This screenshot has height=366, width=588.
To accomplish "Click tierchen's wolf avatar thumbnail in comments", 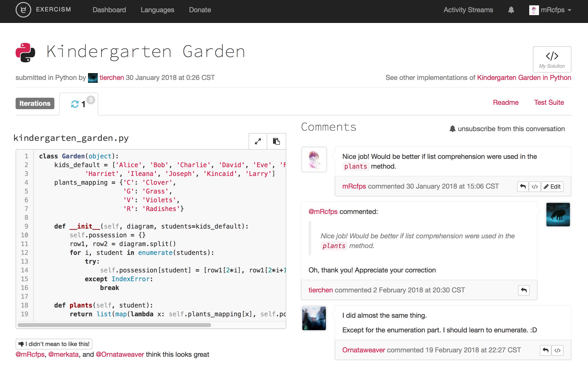I will pos(558,214).
